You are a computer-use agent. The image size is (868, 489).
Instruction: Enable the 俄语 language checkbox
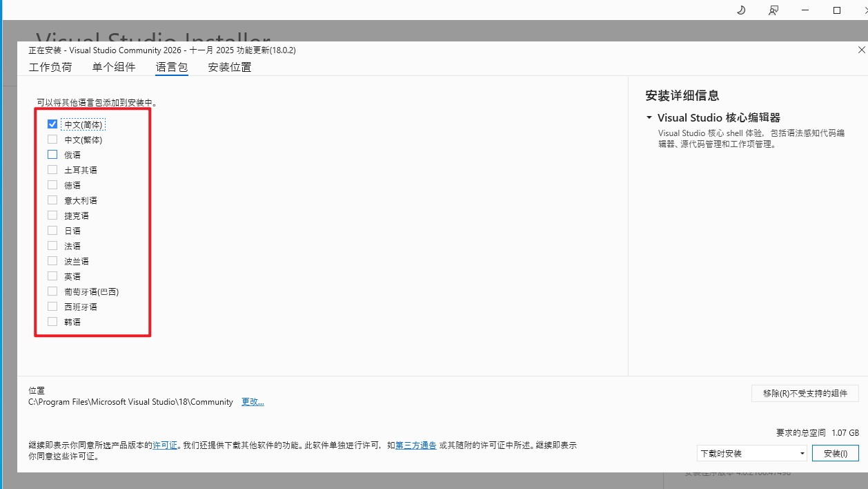[x=52, y=155]
